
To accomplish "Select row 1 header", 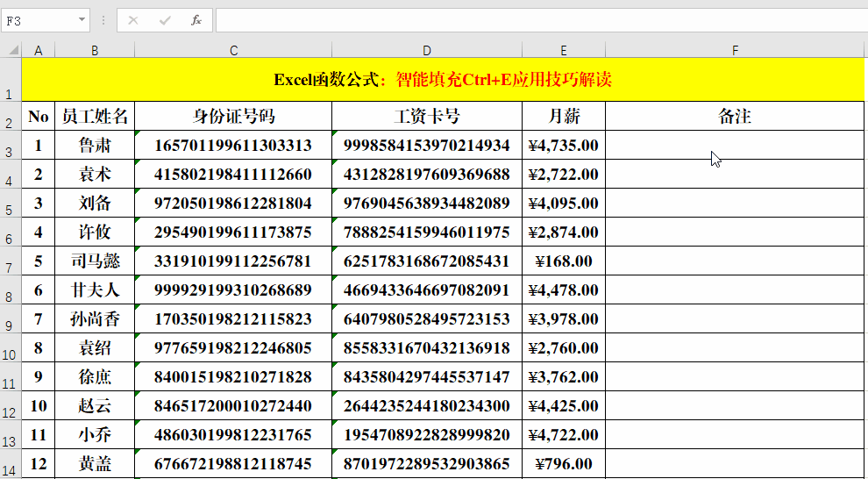I will point(11,79).
